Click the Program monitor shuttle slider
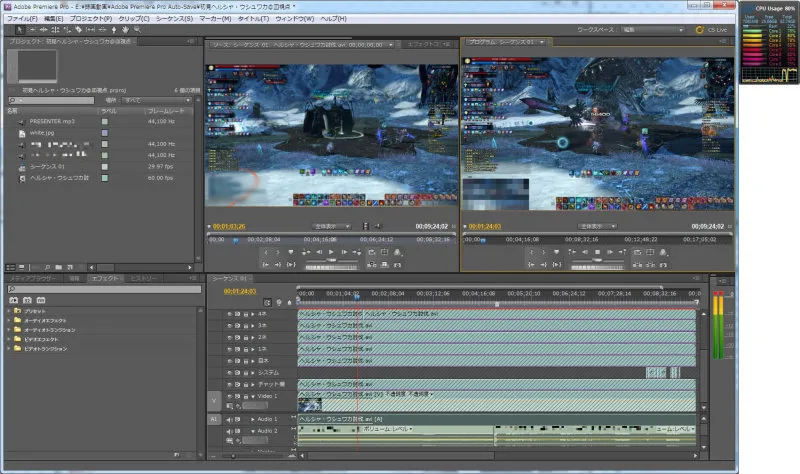Screen dimensions: 800x474 click(x=597, y=260)
